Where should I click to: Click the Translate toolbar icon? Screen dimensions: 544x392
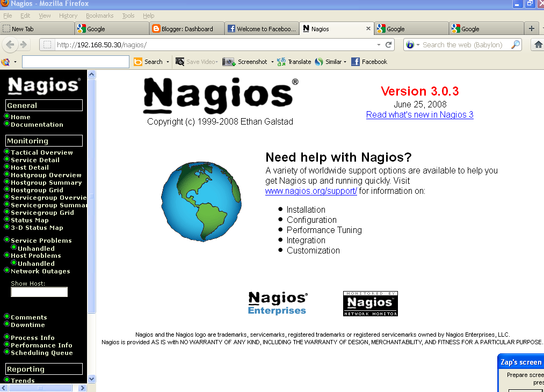coord(281,62)
